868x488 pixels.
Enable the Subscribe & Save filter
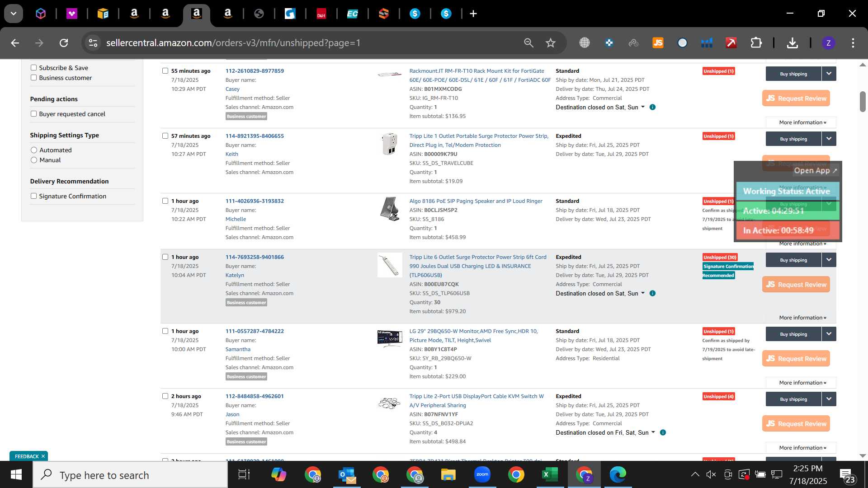33,68
